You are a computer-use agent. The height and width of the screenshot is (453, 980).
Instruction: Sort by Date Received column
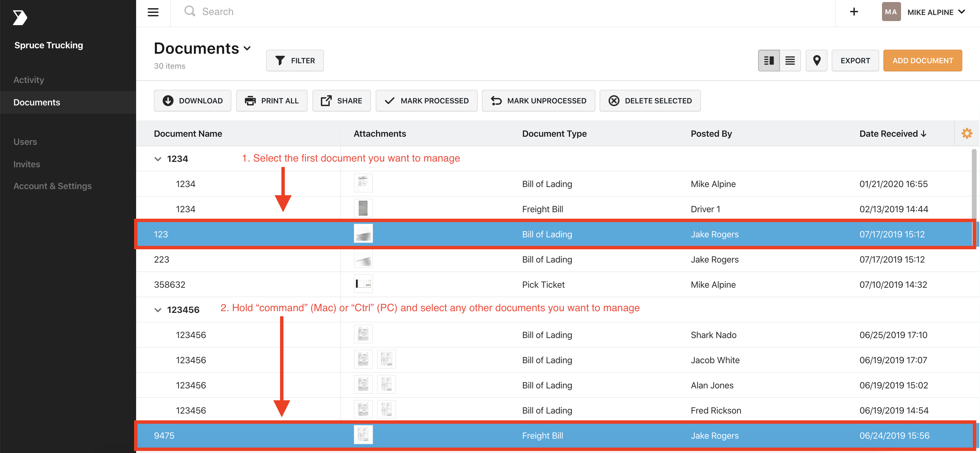click(893, 134)
